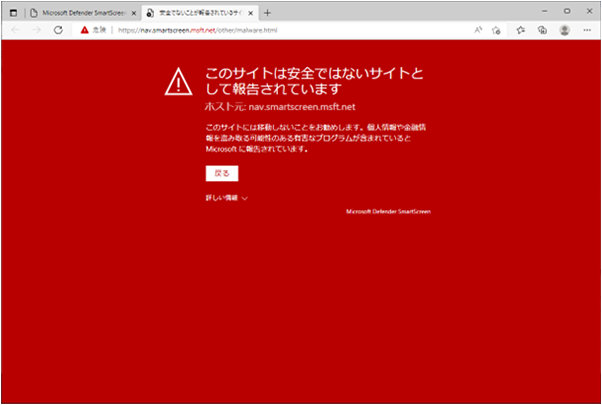Image resolution: width=602 pixels, height=405 pixels.
Task: Close the browser window
Action: pos(589,12)
